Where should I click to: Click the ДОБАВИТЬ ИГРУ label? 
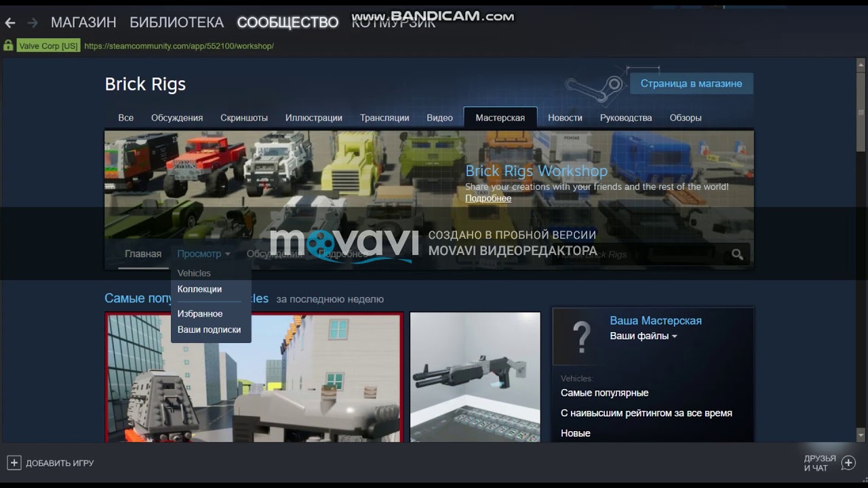point(60,464)
